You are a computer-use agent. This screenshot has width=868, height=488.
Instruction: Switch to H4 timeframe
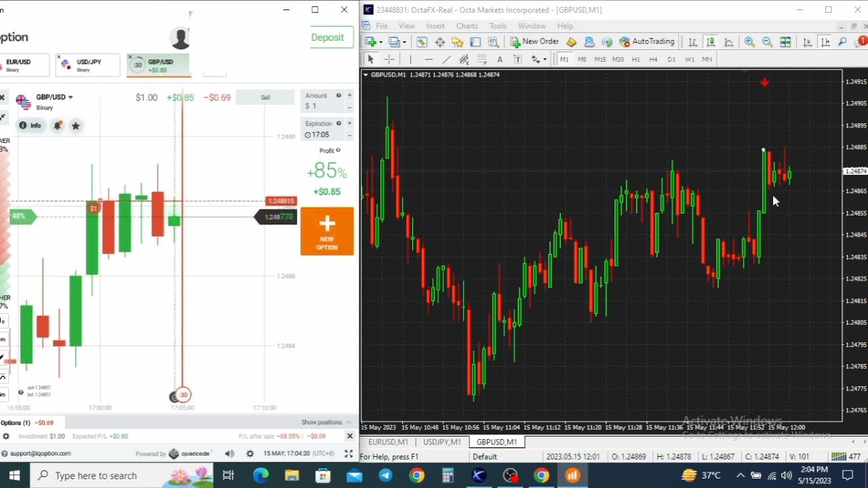point(653,59)
